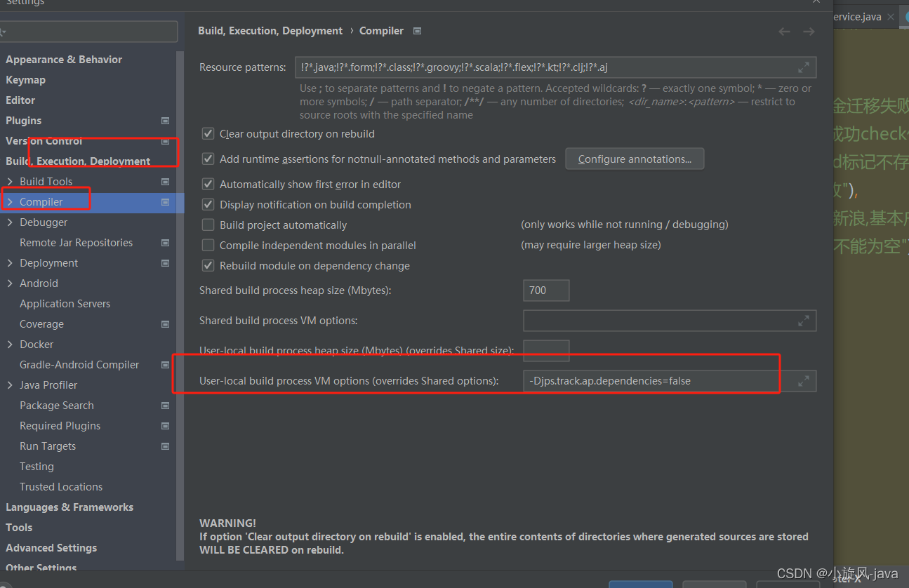Click project-level icon on Plugins row
The image size is (909, 588).
[x=166, y=121]
